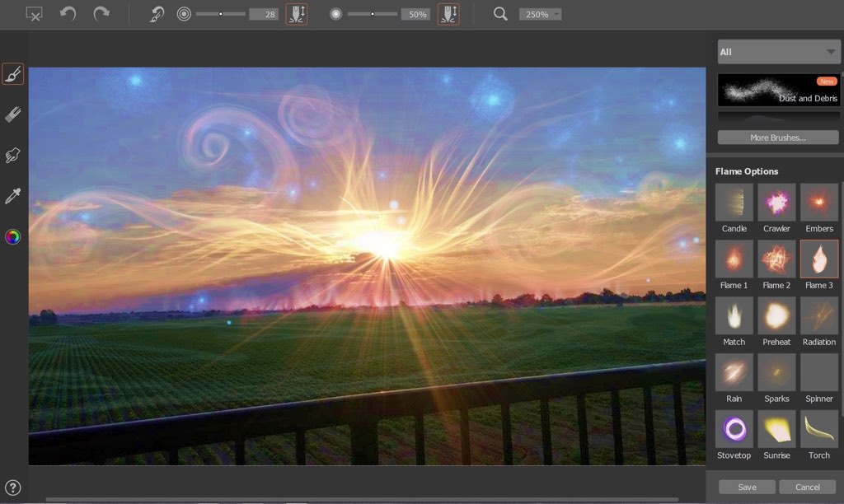844x504 pixels.
Task: Select the paint brush tool
Action: [13, 74]
